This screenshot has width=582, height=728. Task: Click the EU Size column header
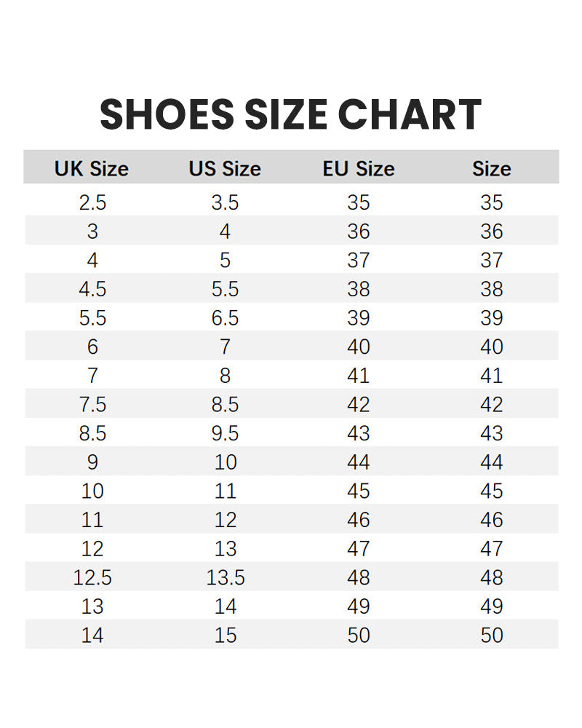pos(359,169)
